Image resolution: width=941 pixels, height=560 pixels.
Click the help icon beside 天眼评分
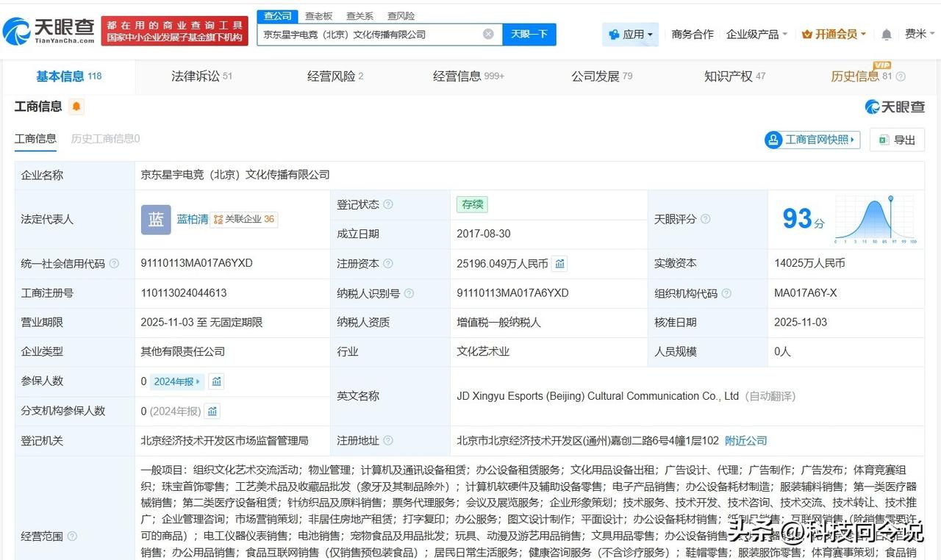706,219
